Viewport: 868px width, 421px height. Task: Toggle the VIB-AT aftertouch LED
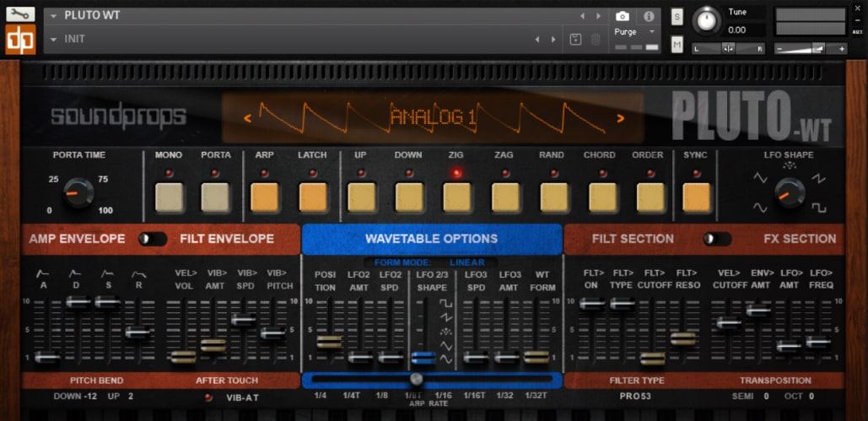point(208,397)
